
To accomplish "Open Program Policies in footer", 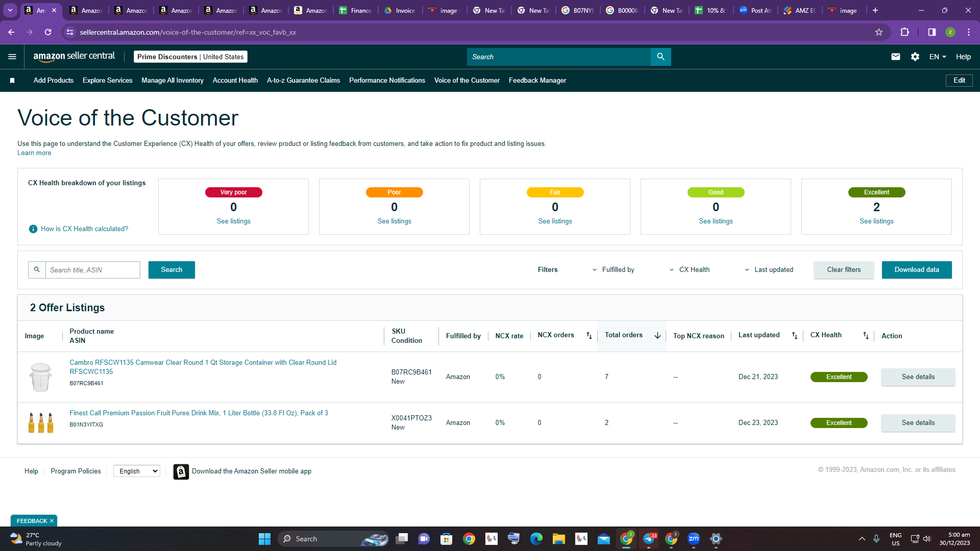I will [76, 471].
